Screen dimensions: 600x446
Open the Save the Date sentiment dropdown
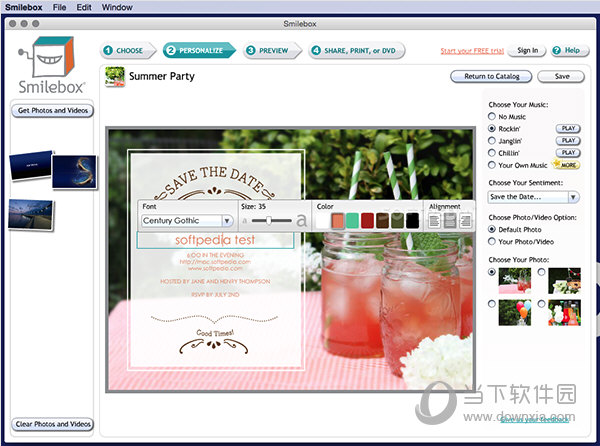534,197
